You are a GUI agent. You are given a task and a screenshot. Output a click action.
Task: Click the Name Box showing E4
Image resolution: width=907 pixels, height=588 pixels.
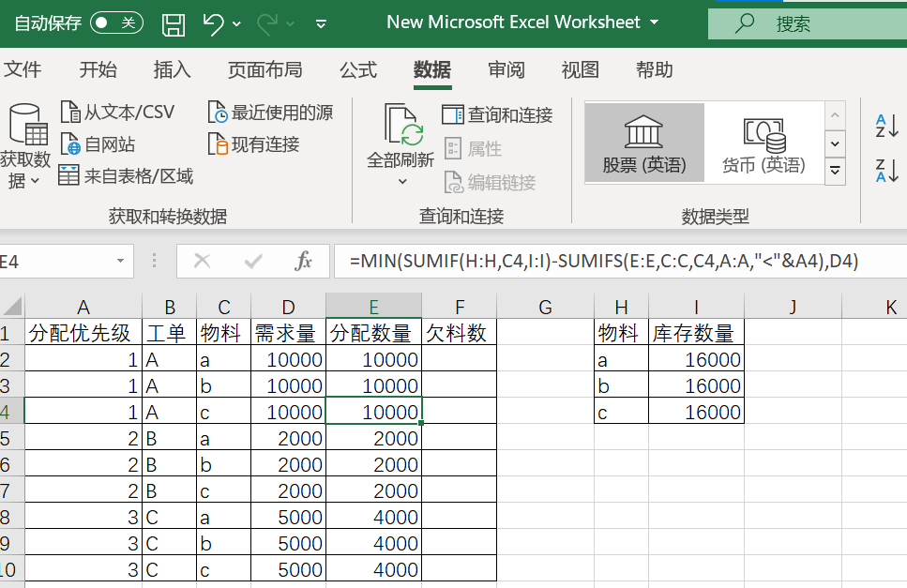pos(55,262)
